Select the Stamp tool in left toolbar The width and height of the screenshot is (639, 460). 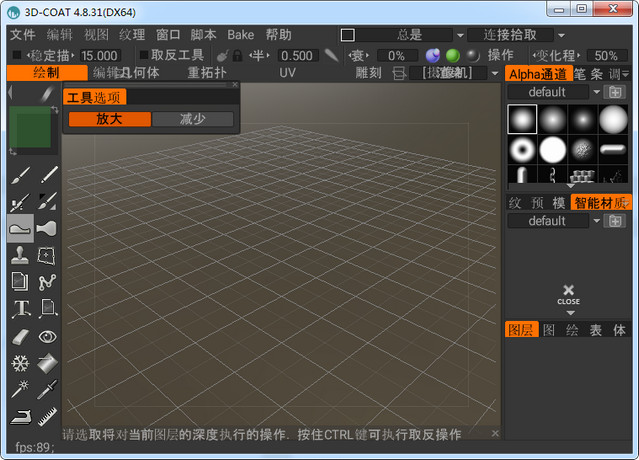click(x=20, y=256)
